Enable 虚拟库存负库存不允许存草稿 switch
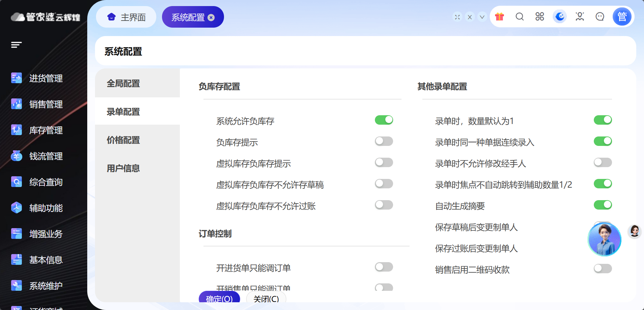Screen dimensions: 644x310 pyautogui.click(x=384, y=184)
